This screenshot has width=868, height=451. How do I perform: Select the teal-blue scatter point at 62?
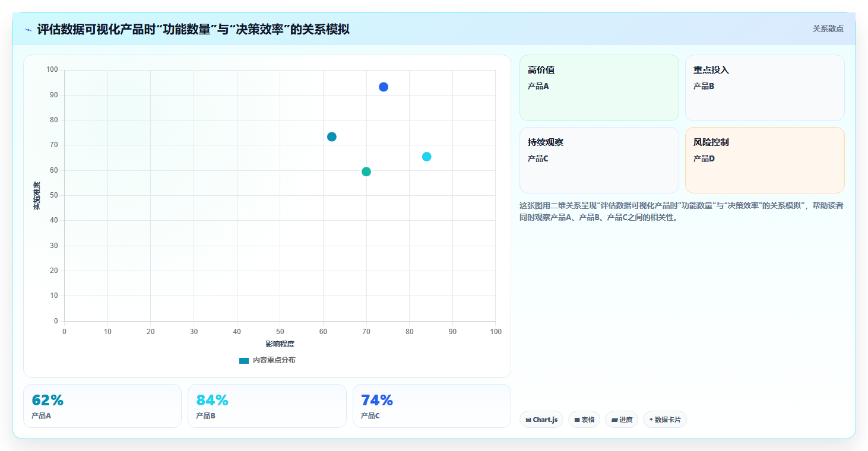coord(332,137)
